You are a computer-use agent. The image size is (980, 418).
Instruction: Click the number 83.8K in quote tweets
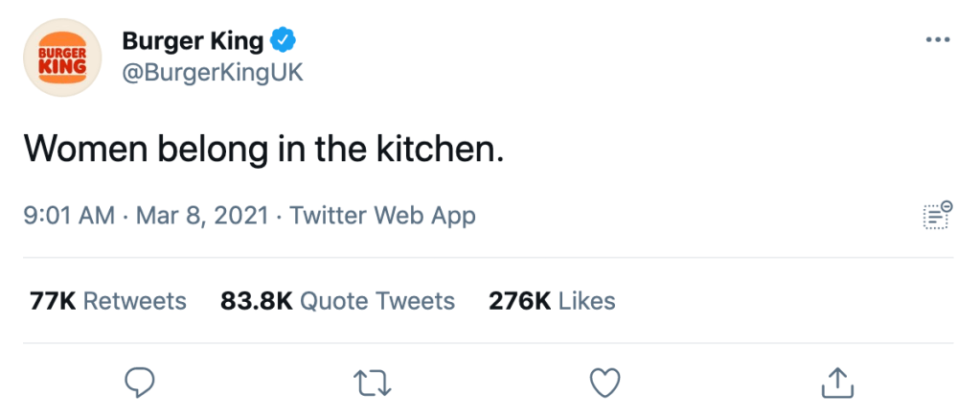click(x=256, y=301)
